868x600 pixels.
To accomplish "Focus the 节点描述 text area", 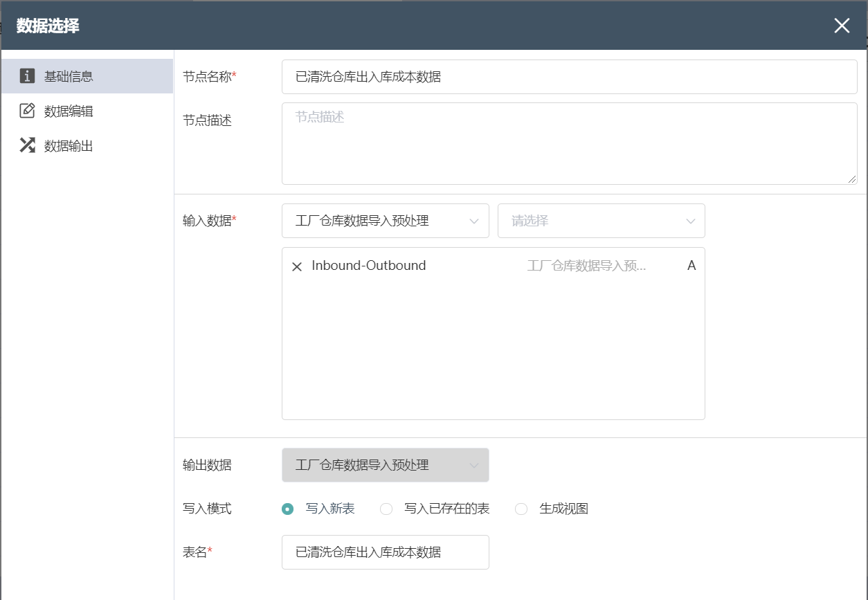I will click(569, 143).
